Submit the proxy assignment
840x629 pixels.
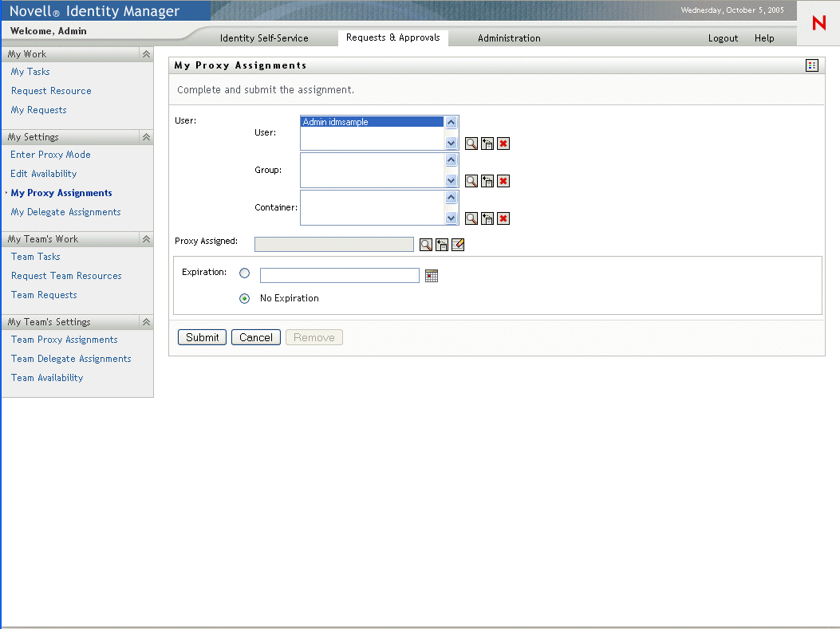[202, 337]
